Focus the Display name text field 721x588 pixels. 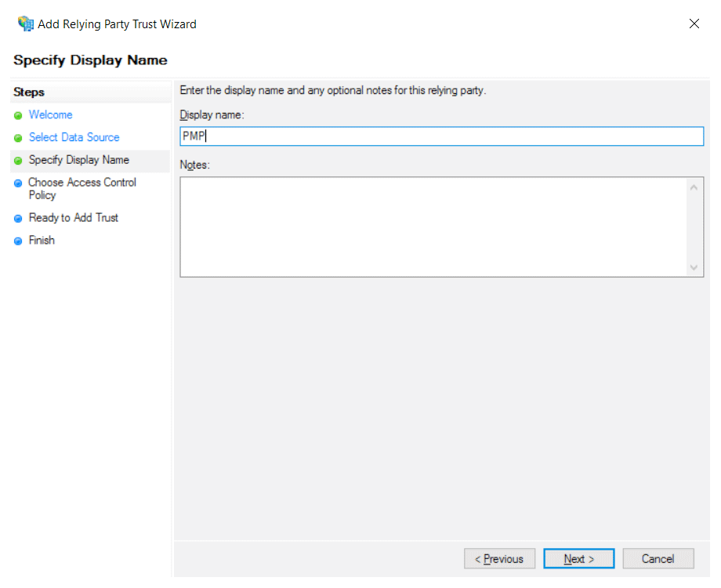441,136
